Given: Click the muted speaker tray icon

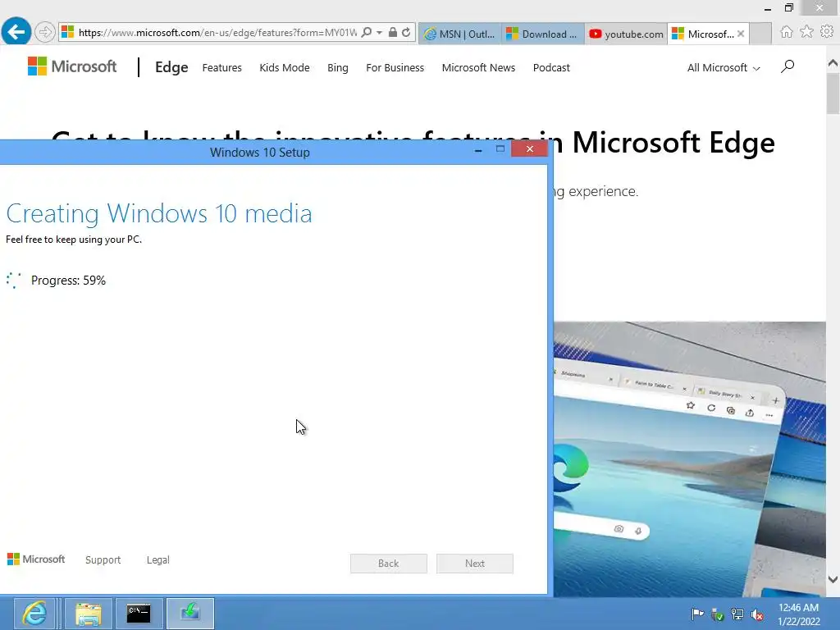Looking at the screenshot, I should tap(757, 614).
